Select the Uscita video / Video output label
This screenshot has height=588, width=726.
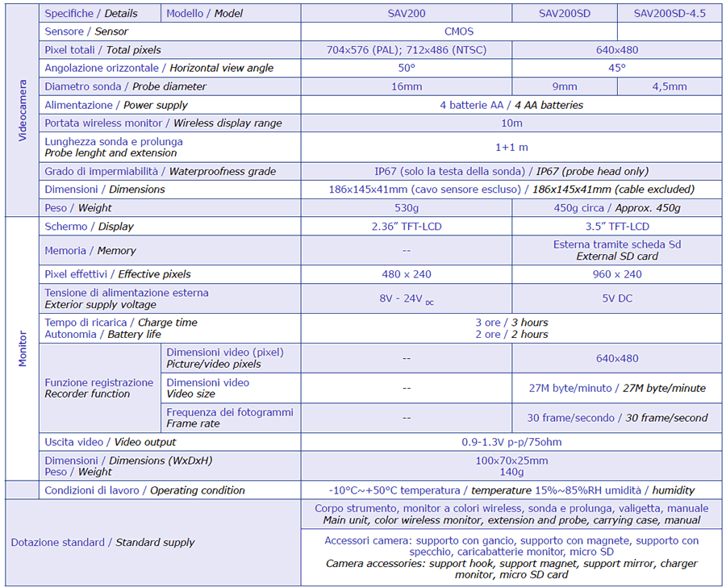tap(111, 442)
